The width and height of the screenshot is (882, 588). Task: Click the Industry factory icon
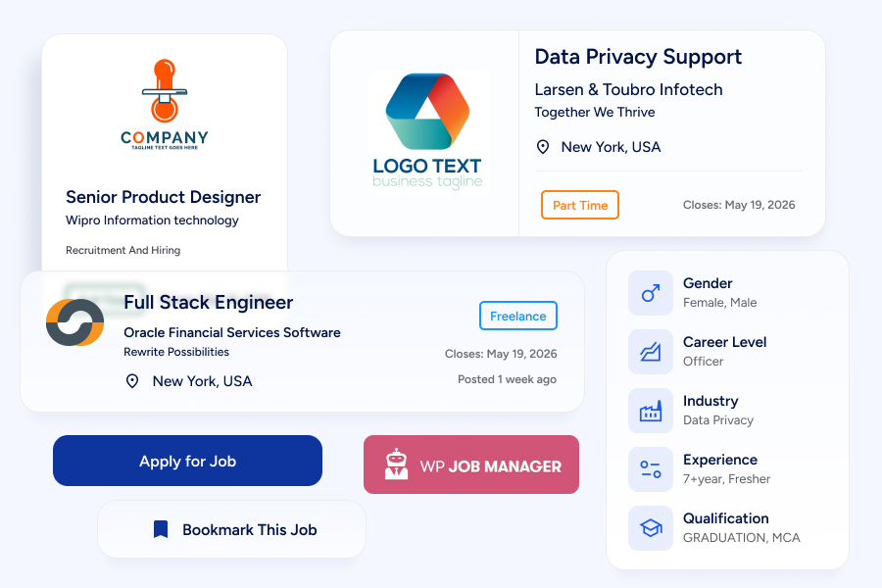point(651,411)
